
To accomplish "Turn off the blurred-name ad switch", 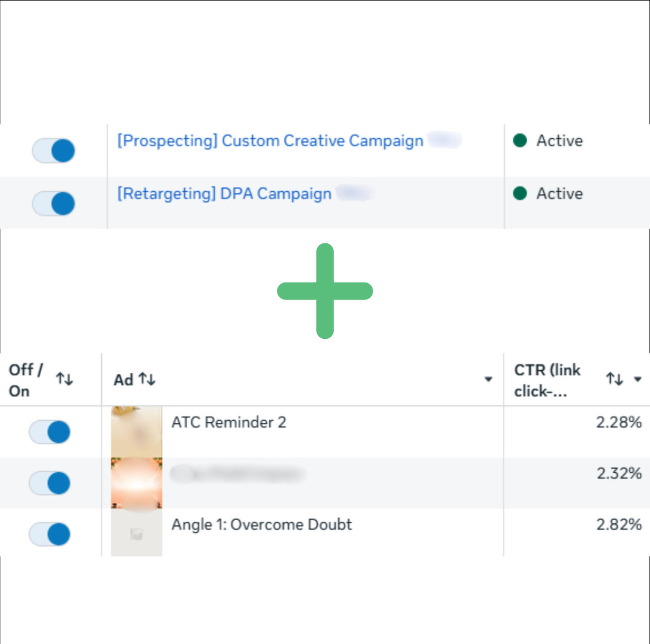I will tap(50, 483).
